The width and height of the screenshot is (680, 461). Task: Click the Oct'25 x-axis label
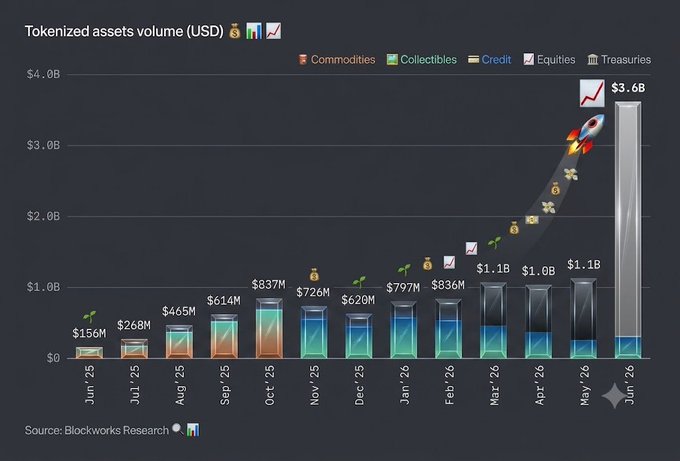pyautogui.click(x=269, y=385)
